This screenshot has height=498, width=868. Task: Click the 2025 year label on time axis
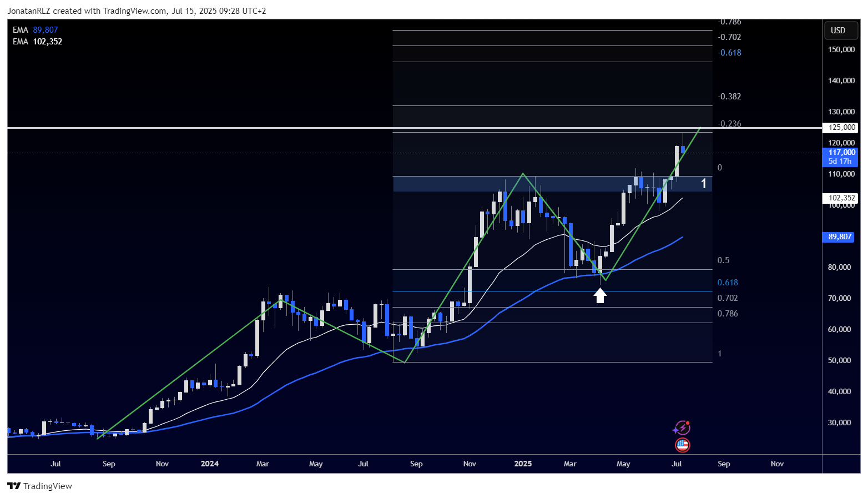point(523,464)
